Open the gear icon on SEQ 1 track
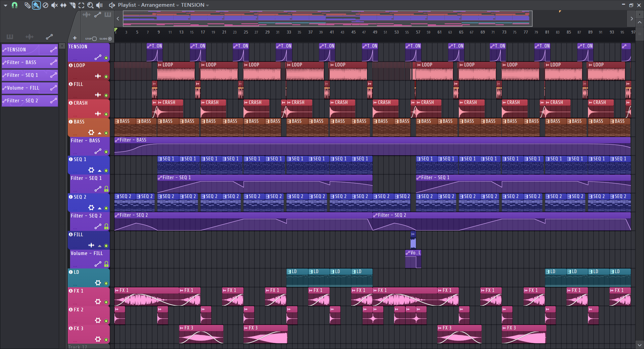 click(x=91, y=170)
